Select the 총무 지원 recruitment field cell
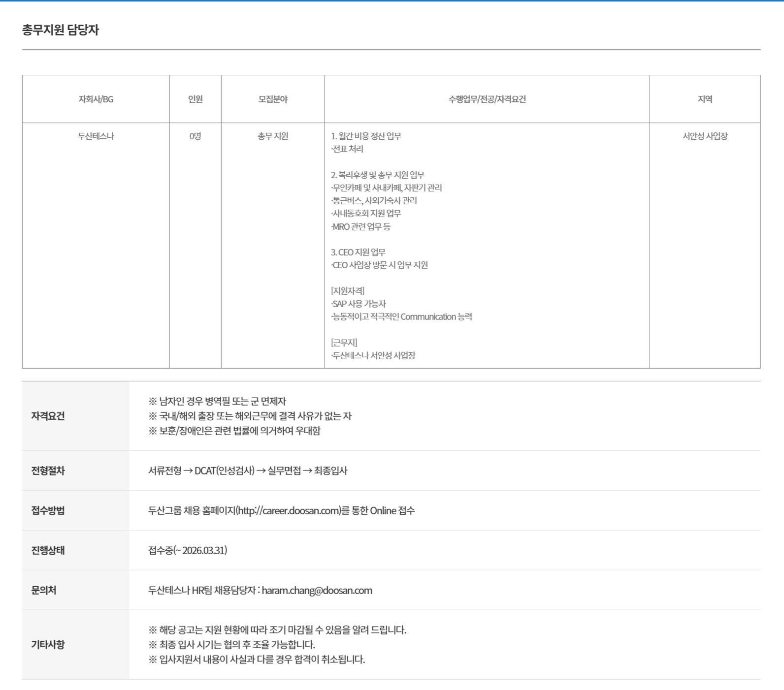The width and height of the screenshot is (784, 690). tap(273, 136)
